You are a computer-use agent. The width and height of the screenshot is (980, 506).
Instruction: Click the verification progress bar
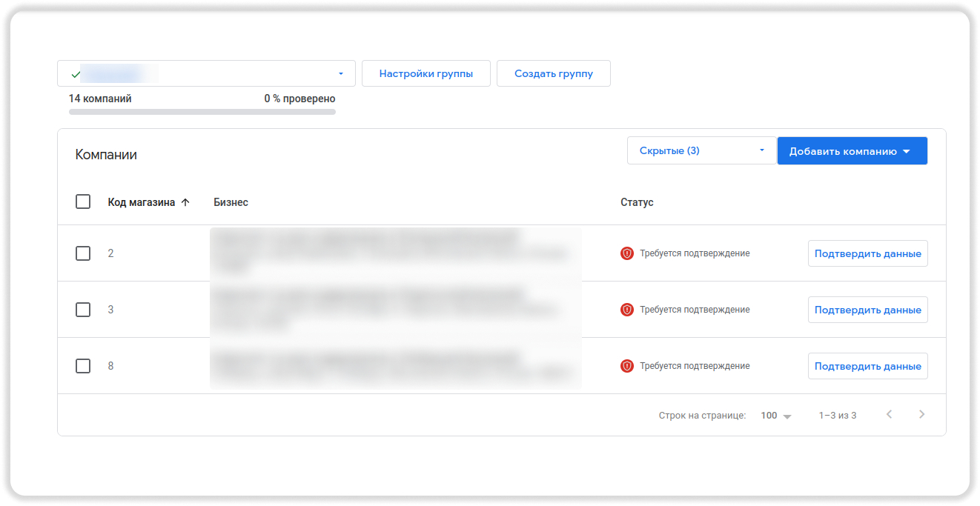coord(202,112)
